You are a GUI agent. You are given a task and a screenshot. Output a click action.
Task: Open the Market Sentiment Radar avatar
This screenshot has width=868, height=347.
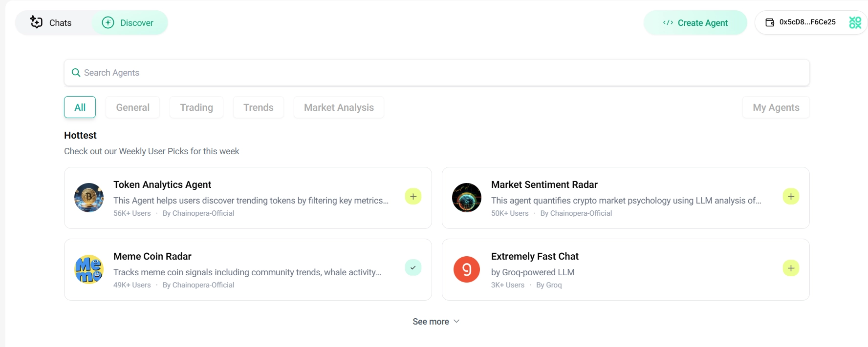coord(467,198)
